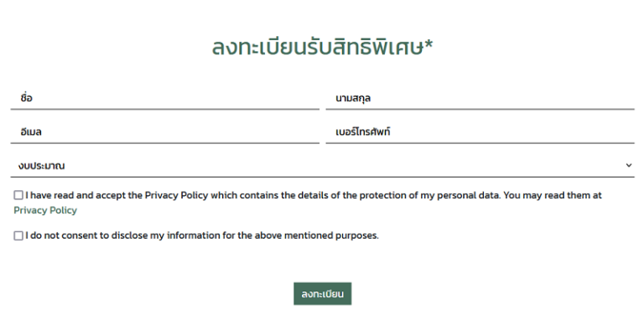The height and width of the screenshot is (335, 644).
Task: Click the ลงทะเบียนรับสิทธิพิเศษ heading
Action: coord(318,46)
